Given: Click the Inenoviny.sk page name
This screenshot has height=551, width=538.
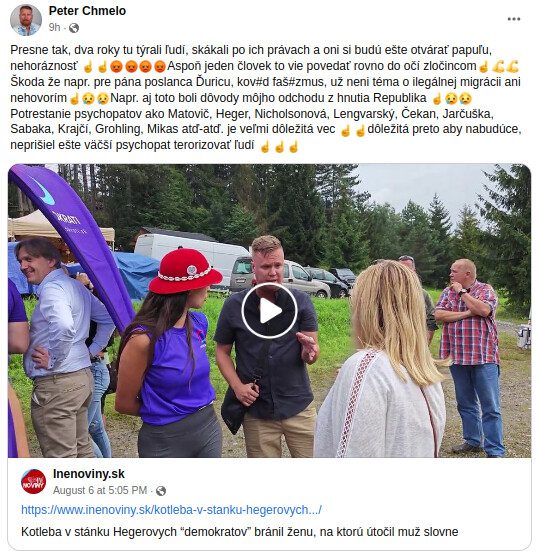Looking at the screenshot, I should (89, 474).
